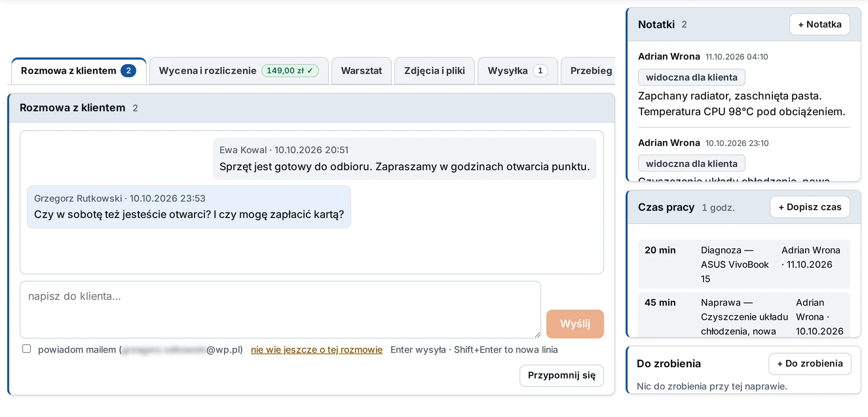Click 'Nic do zrobienia przy tej naprawie' text
The width and height of the screenshot is (868, 417).
tap(712, 386)
